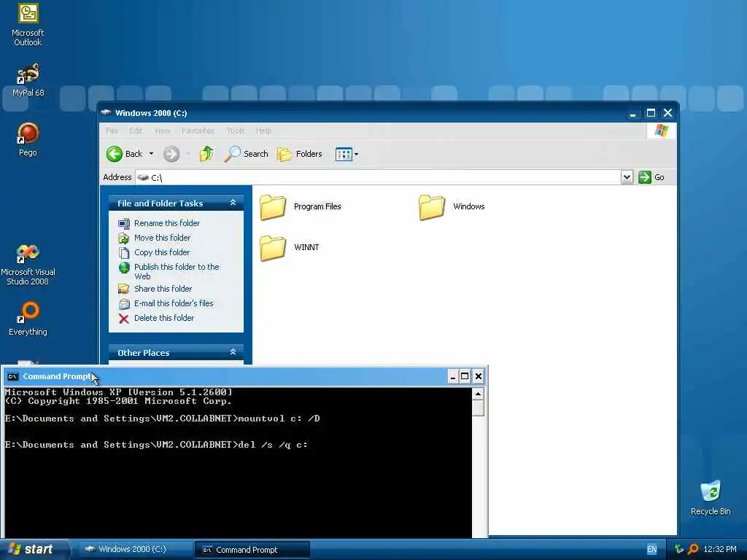Open the Search pane in Explorer
747x560 pixels.
click(246, 154)
